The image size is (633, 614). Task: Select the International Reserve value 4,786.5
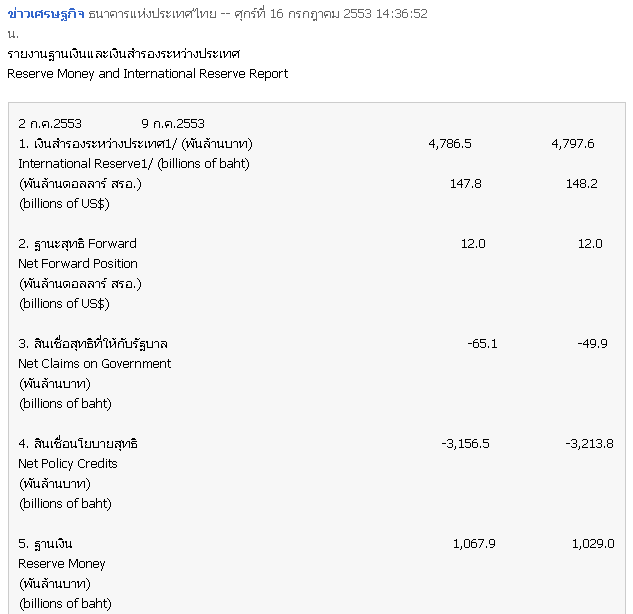tap(450, 144)
